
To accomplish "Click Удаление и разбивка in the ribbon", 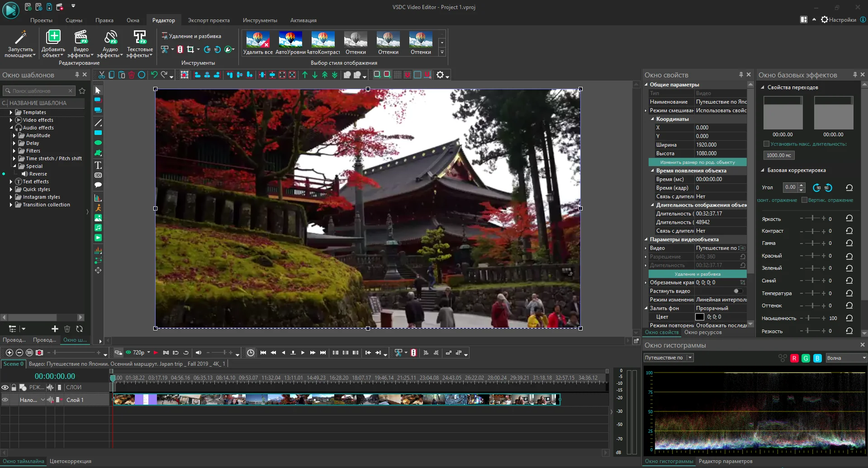I will [191, 36].
